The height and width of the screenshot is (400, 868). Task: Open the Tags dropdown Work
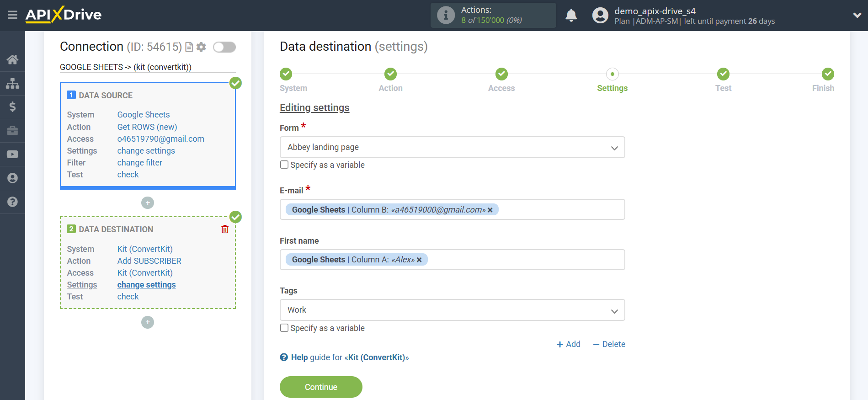tap(452, 310)
